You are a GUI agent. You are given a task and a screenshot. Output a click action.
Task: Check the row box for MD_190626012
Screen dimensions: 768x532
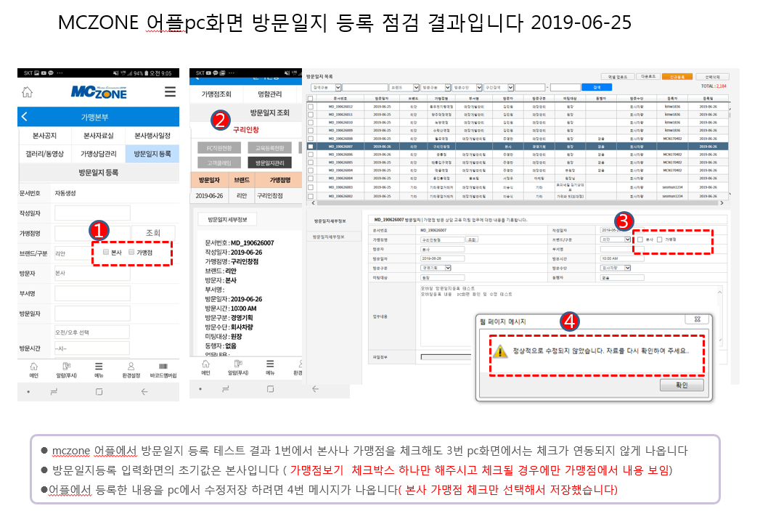coord(310,106)
